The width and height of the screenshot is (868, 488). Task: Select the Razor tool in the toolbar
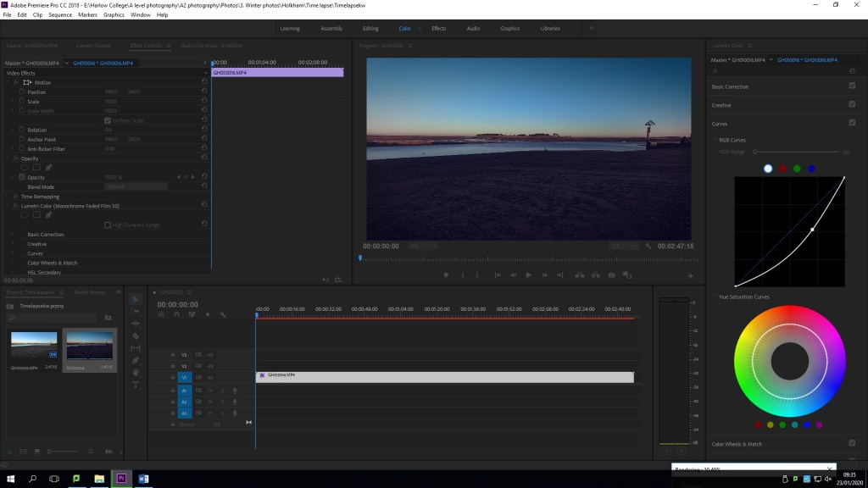coord(136,336)
